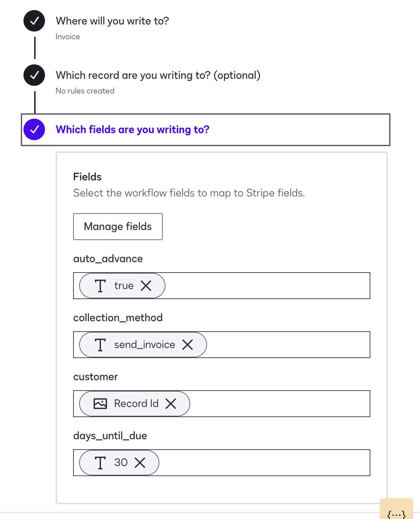420x519 pixels.
Task: Remove send_invoice from collection_method
Action: [188, 345]
